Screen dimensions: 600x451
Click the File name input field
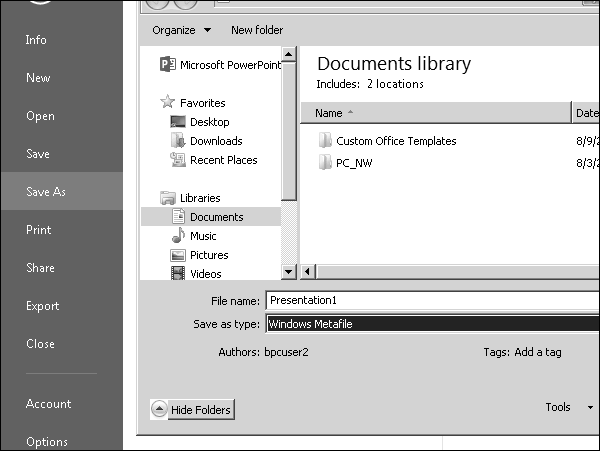pyautogui.click(x=432, y=300)
